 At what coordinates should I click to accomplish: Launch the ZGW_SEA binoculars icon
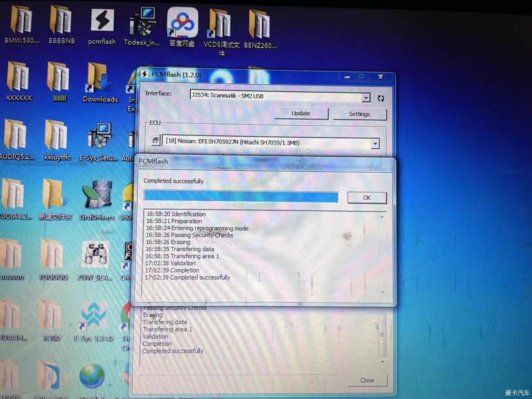(x=95, y=260)
